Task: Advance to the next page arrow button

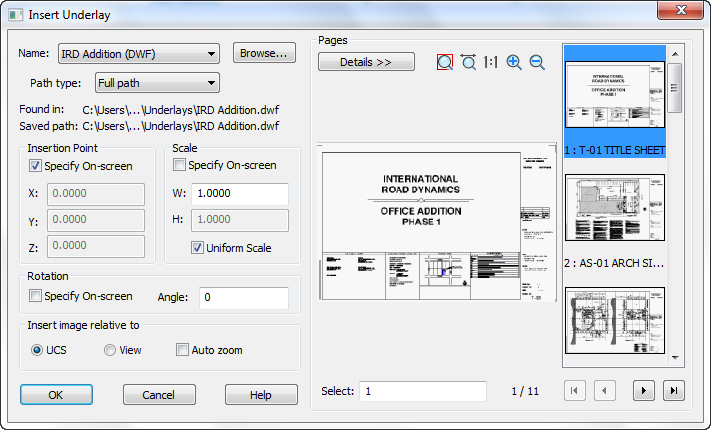Action: pos(643,391)
